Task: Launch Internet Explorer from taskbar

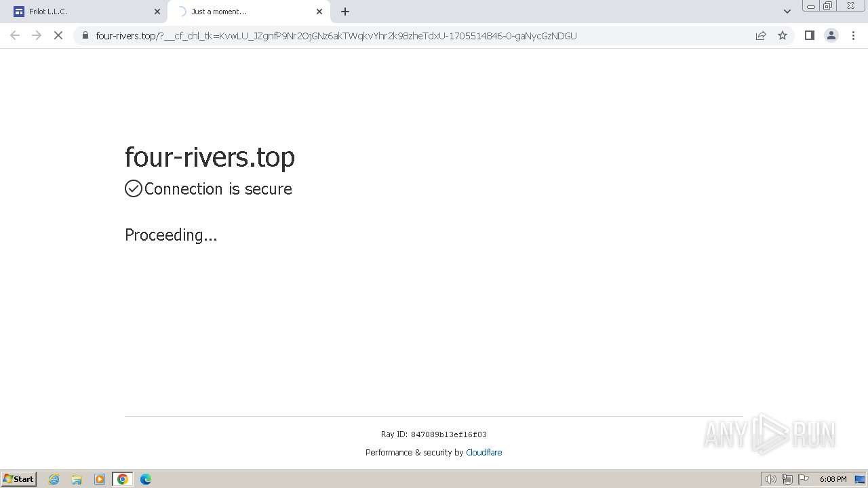Action: pyautogui.click(x=54, y=479)
